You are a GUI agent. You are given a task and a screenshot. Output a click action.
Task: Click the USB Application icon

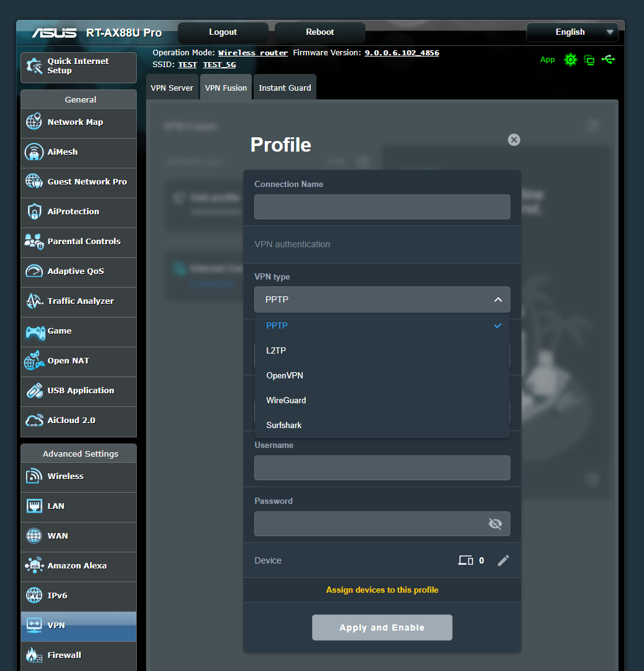34,390
